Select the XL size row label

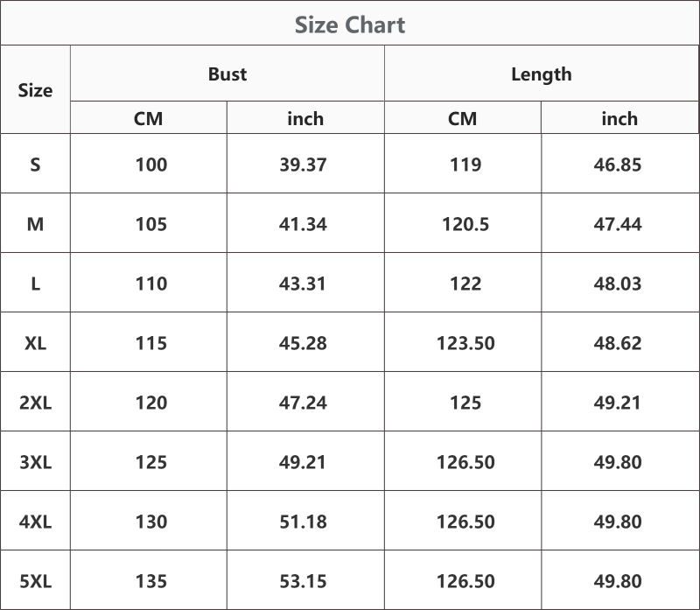click(35, 343)
